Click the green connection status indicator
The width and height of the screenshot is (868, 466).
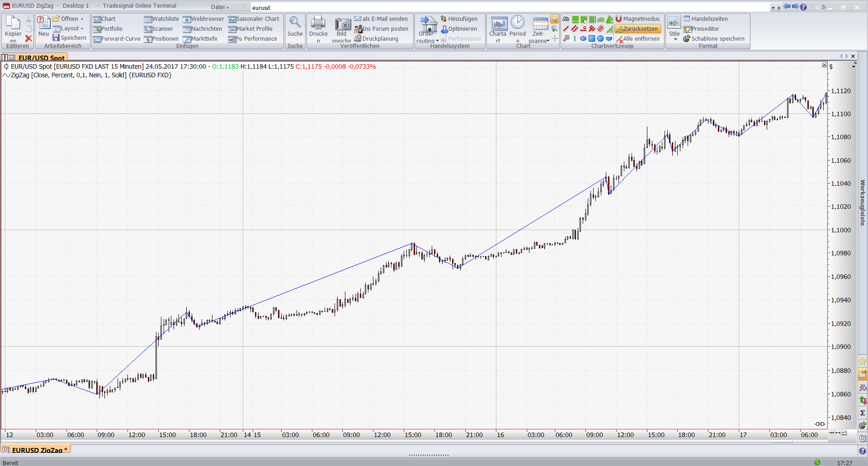click(817, 462)
